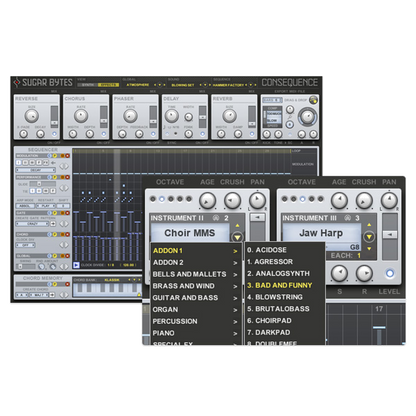The image size is (416, 416).
Task: Open the Chord Bank KLASSIK dropdown
Action: 135,280
